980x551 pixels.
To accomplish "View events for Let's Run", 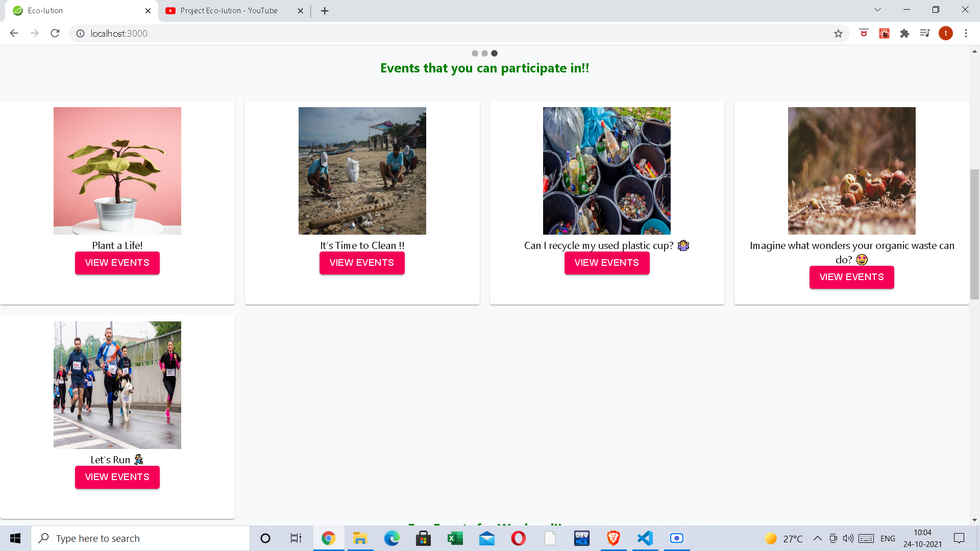I will [117, 477].
